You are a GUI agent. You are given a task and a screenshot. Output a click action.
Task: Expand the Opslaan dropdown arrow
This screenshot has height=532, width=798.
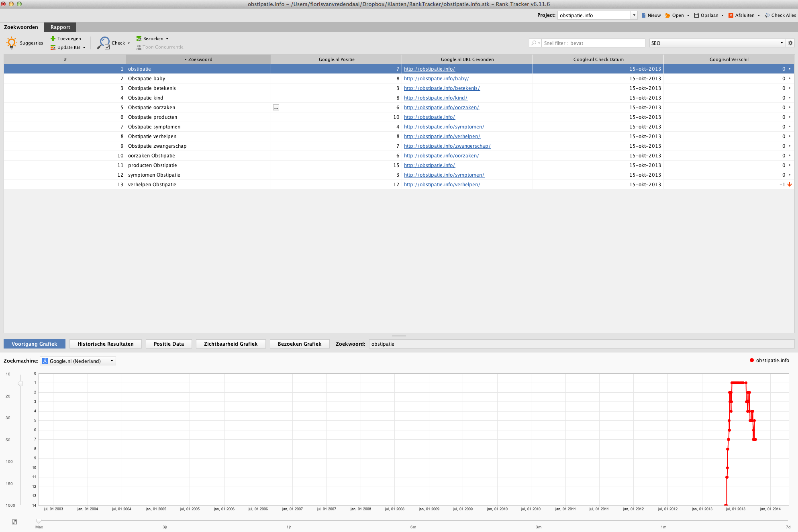722,16
